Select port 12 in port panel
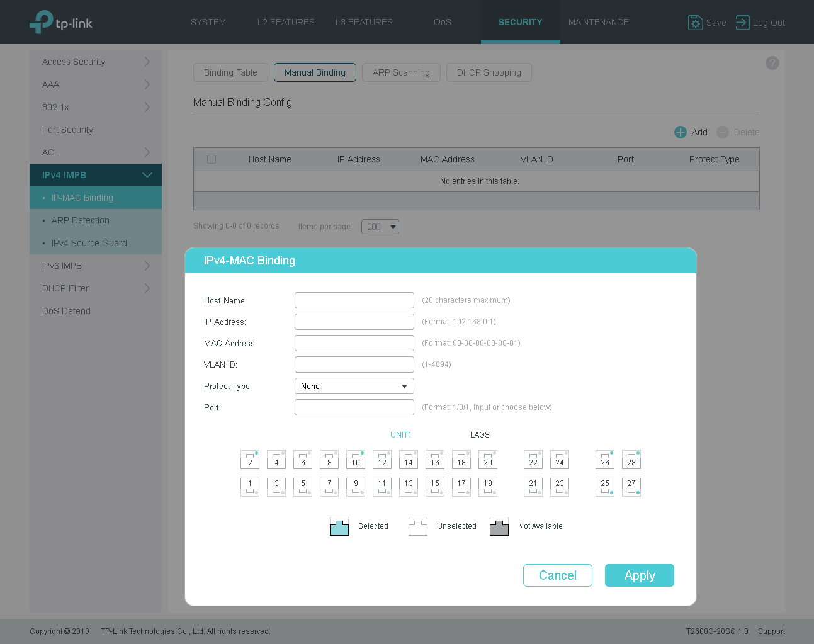The image size is (814, 644). point(382,460)
